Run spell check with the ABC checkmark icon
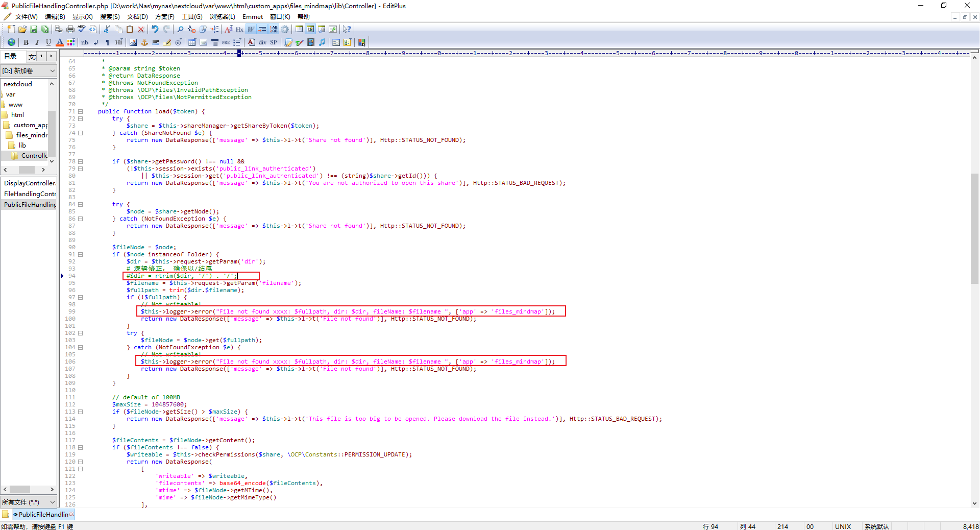The width and height of the screenshot is (980, 530). (82, 29)
